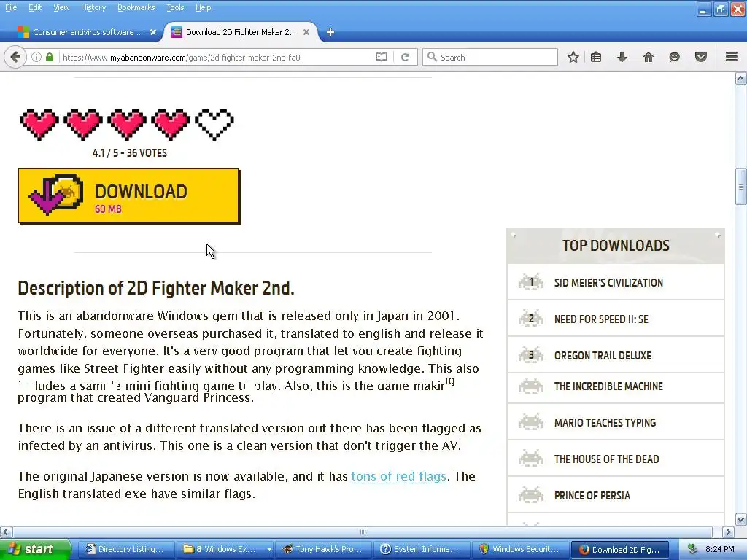The image size is (747, 560).
Task: Click the Hello chat smiley icon
Action: 674,57
